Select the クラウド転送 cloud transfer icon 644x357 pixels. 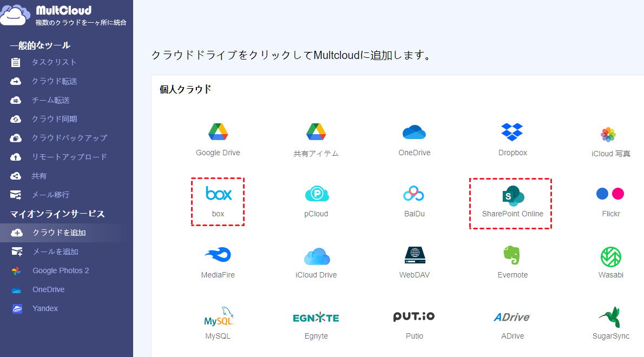coord(16,81)
